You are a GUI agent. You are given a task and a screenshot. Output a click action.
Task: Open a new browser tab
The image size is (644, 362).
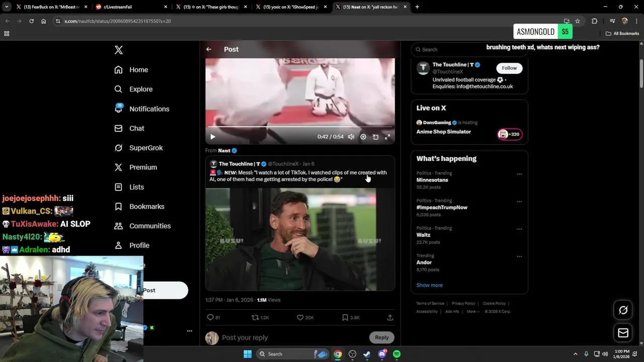417,7
